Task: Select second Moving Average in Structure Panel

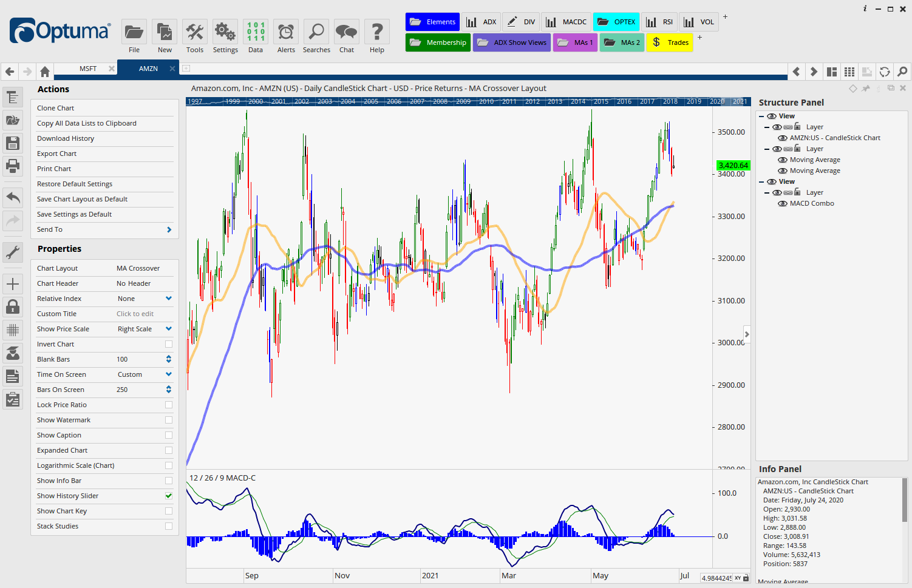Action: (815, 171)
